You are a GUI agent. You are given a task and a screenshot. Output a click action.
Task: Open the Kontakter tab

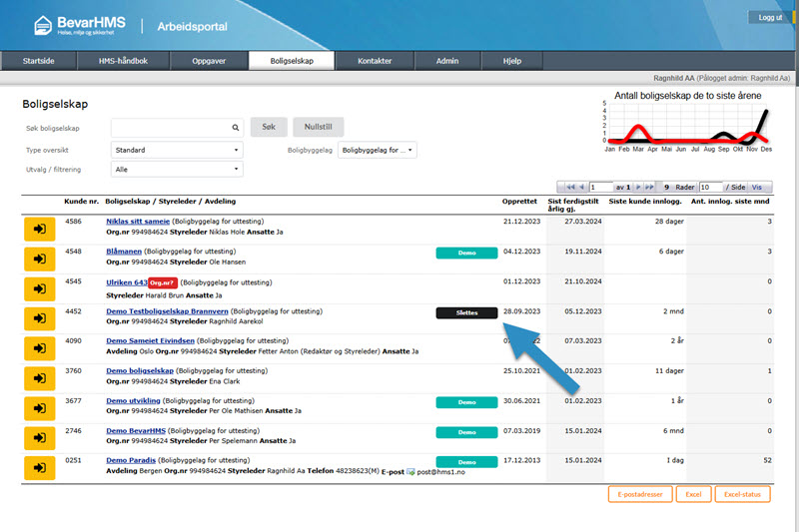pos(374,61)
